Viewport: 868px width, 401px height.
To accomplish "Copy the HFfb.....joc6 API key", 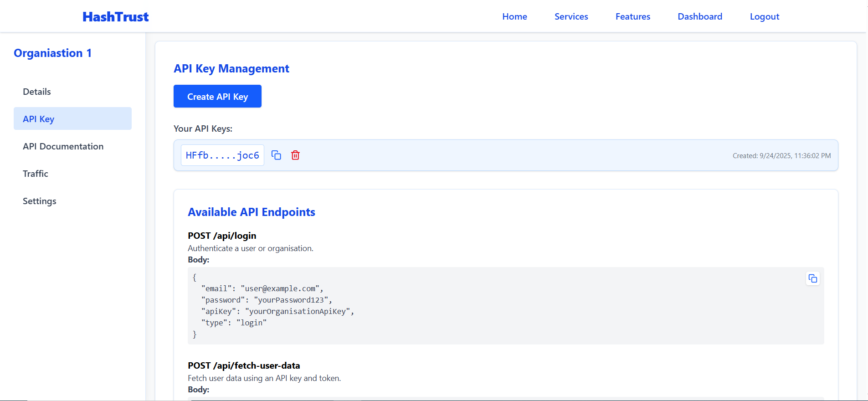I will 276,155.
